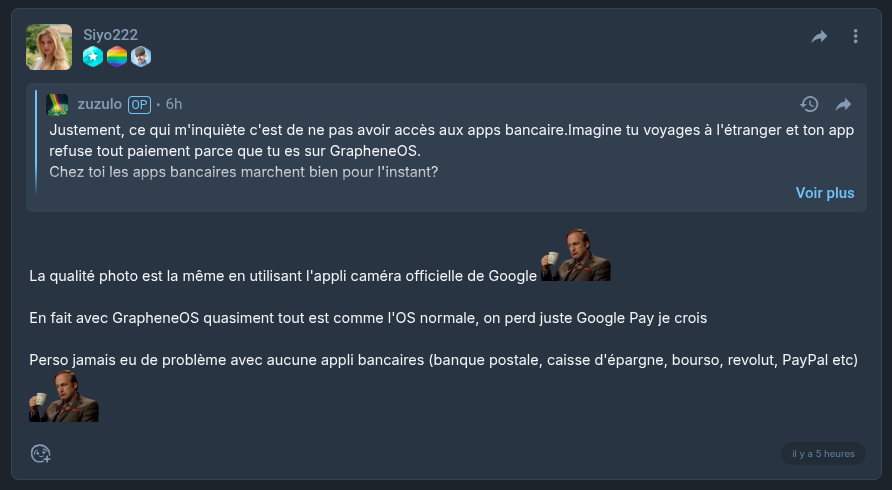The image size is (892, 490).
Task: Expand quote with Voir plus
Action: pos(824,193)
